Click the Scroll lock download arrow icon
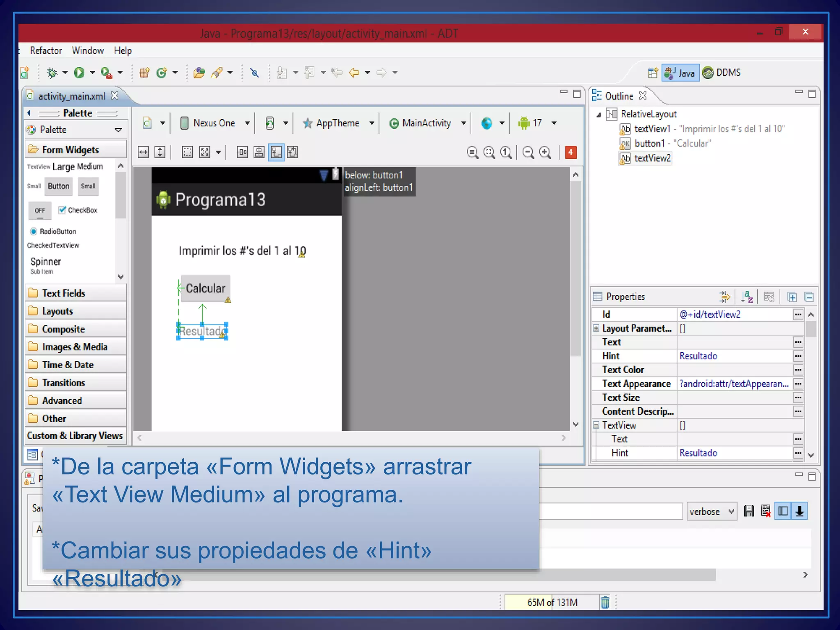 tap(799, 511)
